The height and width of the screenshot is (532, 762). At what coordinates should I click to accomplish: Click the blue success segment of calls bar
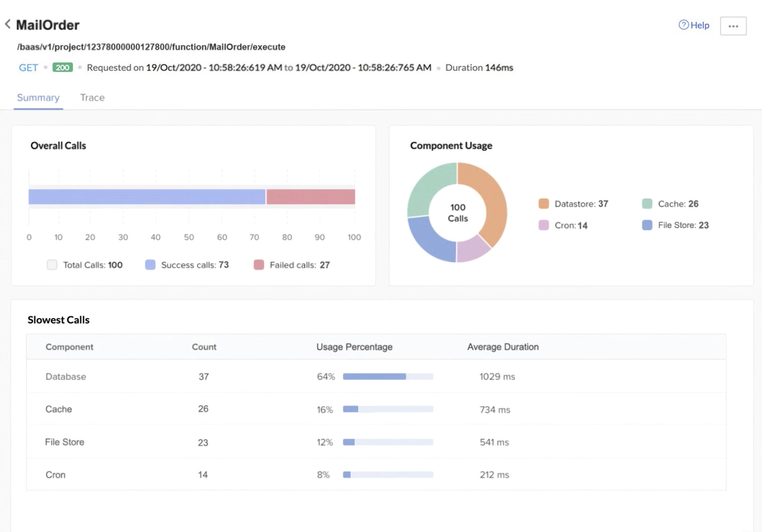pyautogui.click(x=146, y=197)
